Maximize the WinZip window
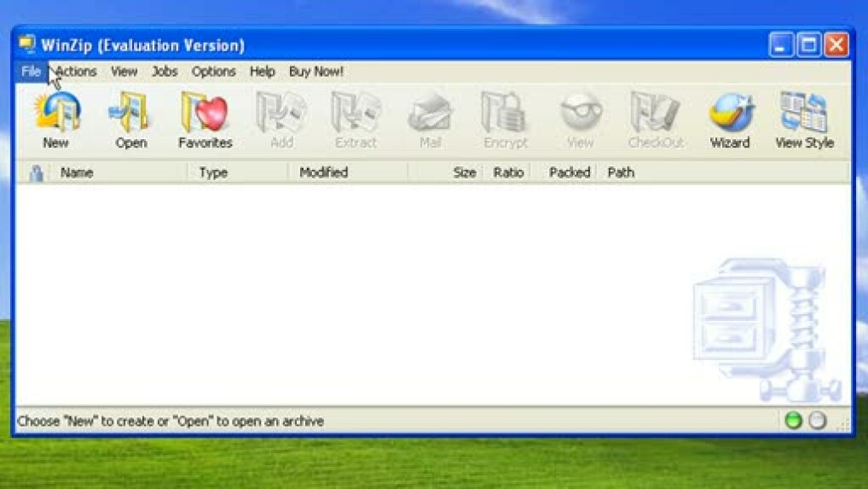Screen dimensions: 868x489 point(809,45)
